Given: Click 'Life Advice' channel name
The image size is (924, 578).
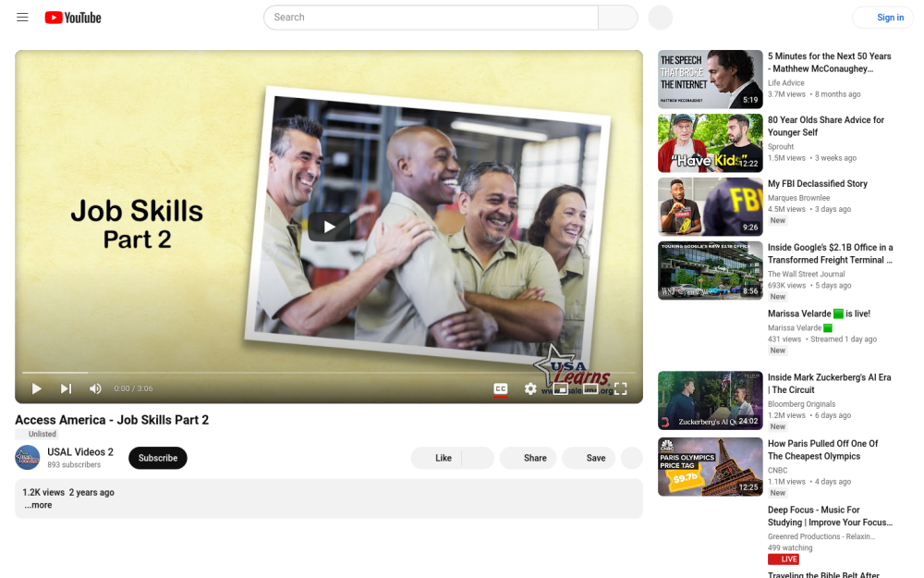Looking at the screenshot, I should coord(785,83).
